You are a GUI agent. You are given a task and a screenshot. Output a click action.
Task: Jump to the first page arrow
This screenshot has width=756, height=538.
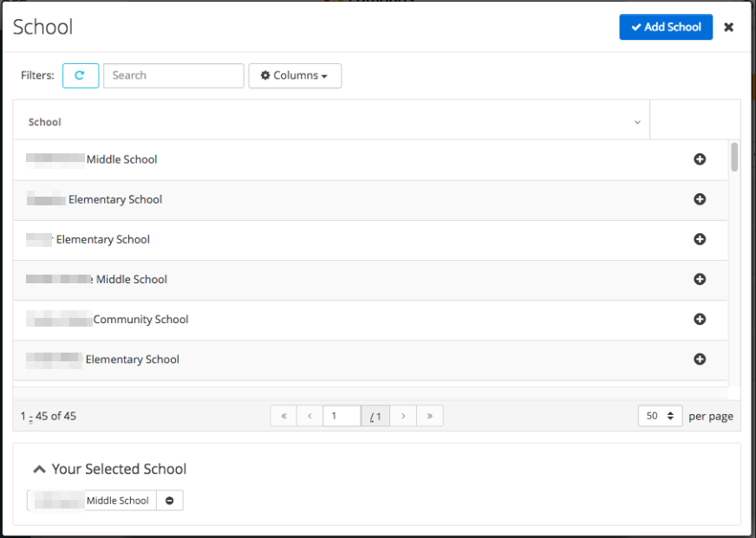[283, 416]
